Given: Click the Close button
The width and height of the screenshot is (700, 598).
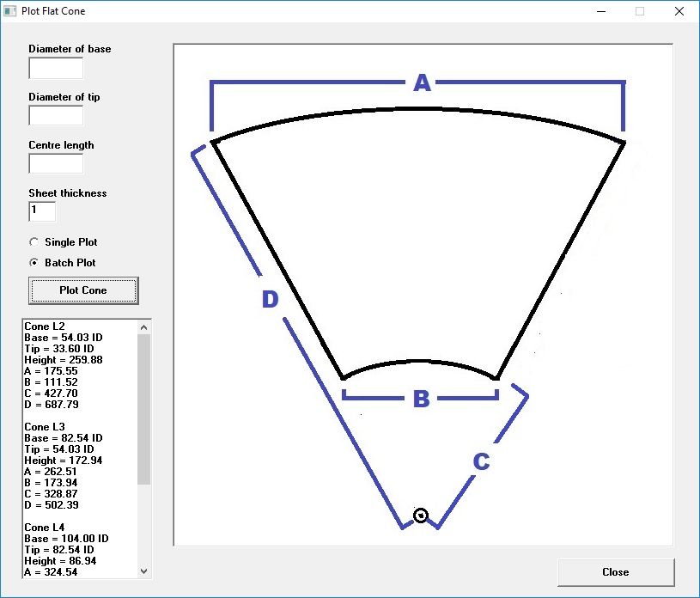Looking at the screenshot, I should pos(616,572).
